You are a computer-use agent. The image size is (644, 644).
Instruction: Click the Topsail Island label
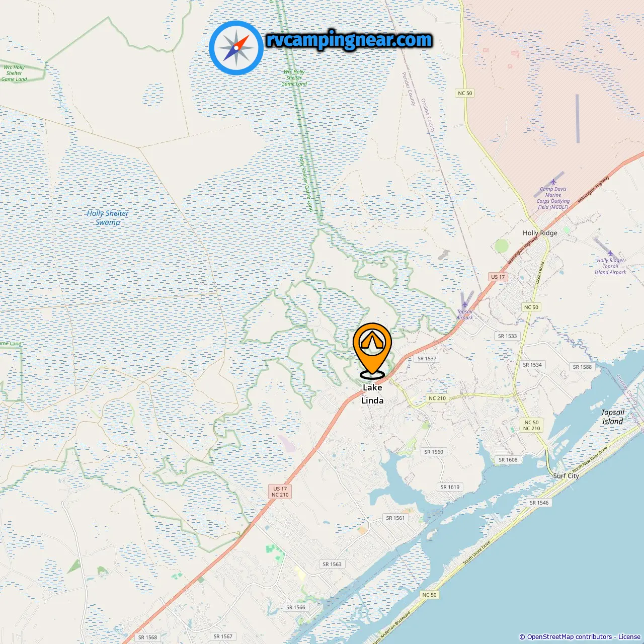point(613,417)
